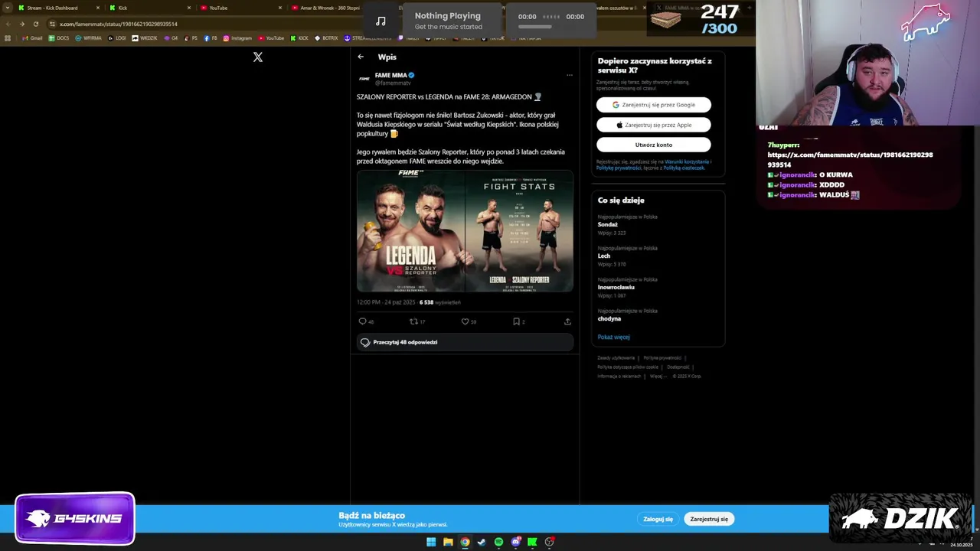Close the YouTube browser tab
The width and height of the screenshot is (980, 551).
(x=279, y=8)
